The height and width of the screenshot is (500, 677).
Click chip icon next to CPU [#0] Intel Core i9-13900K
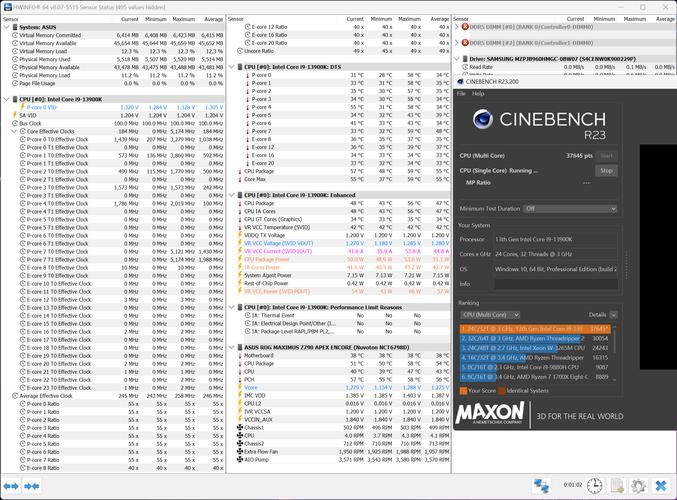[15, 99]
